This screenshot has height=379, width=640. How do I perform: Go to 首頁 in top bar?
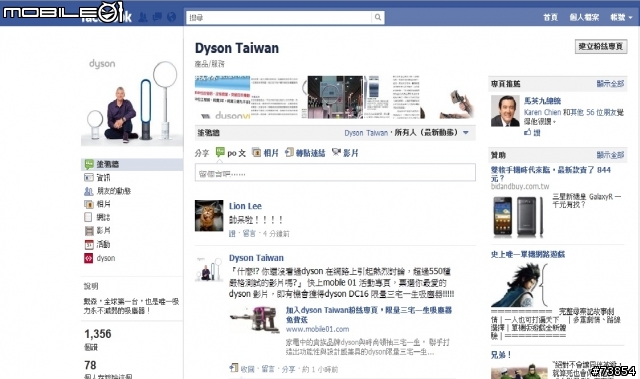click(550, 17)
